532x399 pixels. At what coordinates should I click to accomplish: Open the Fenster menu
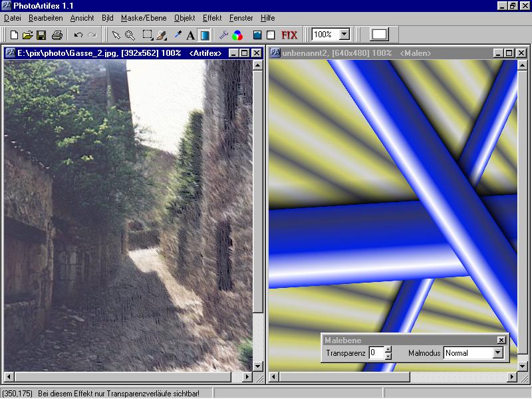point(241,18)
